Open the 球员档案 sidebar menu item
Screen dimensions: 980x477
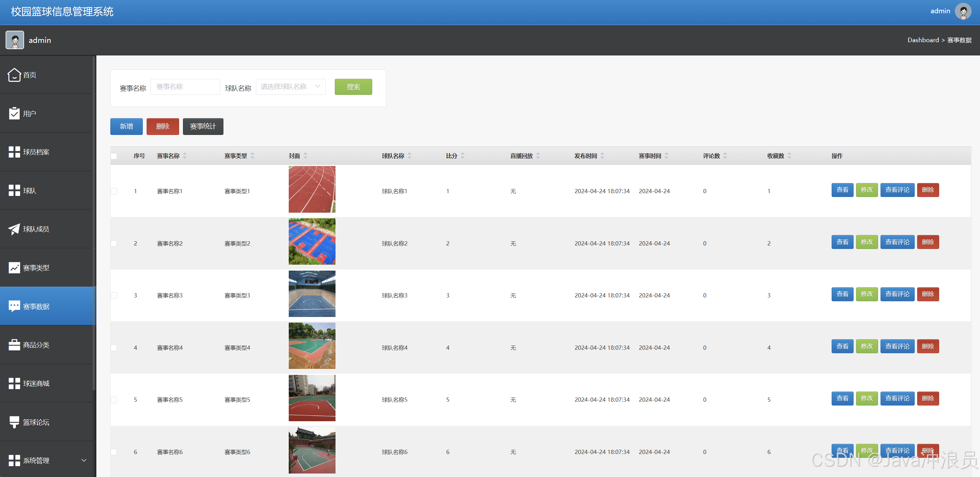click(x=36, y=152)
